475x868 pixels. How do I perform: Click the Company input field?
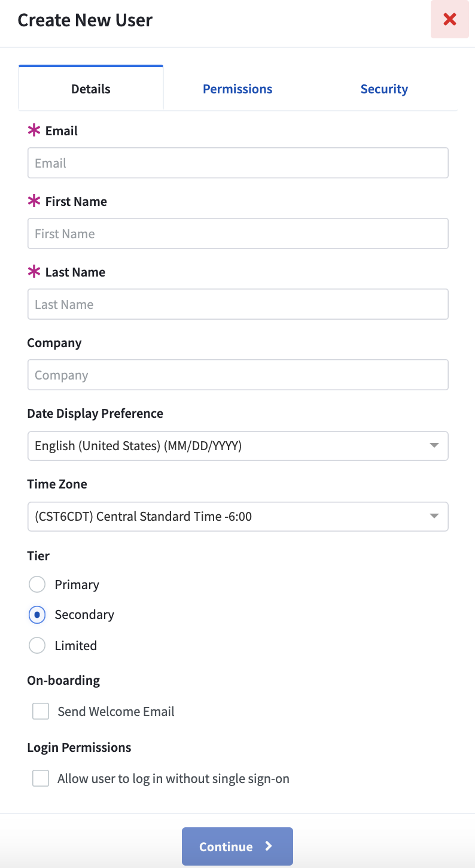tap(238, 375)
